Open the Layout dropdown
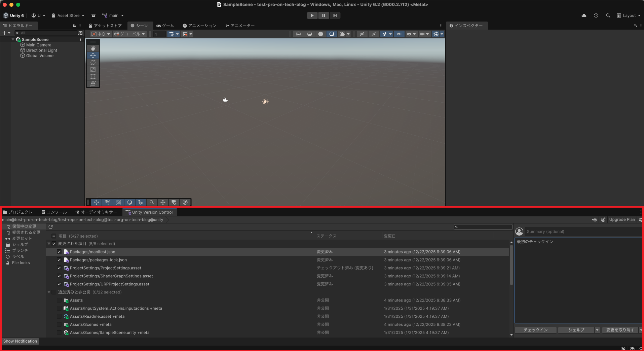The image size is (644, 351). 629,15
